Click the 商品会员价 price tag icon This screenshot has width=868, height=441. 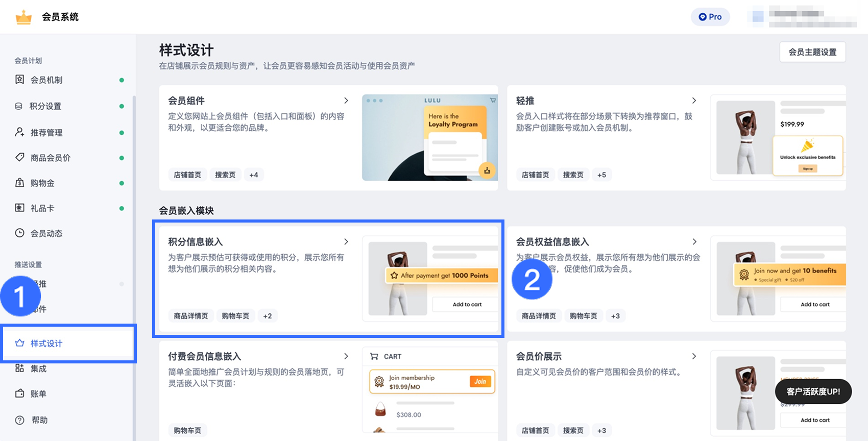(x=19, y=157)
